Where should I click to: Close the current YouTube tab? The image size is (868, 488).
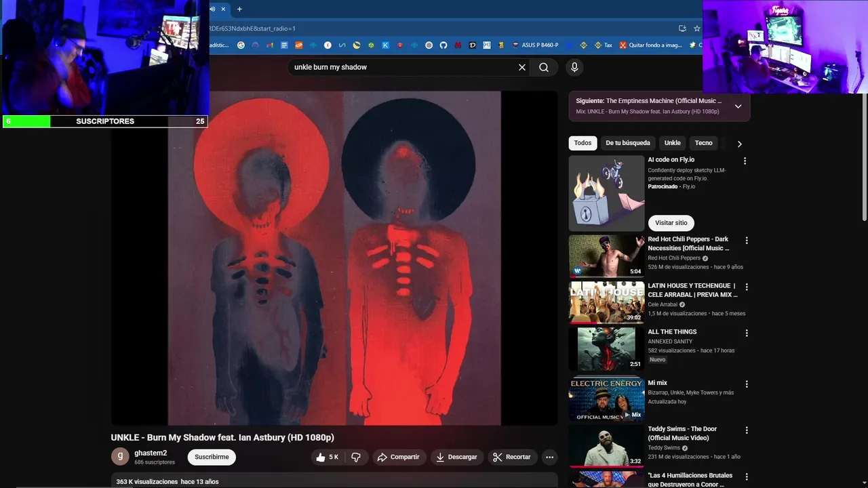[223, 9]
